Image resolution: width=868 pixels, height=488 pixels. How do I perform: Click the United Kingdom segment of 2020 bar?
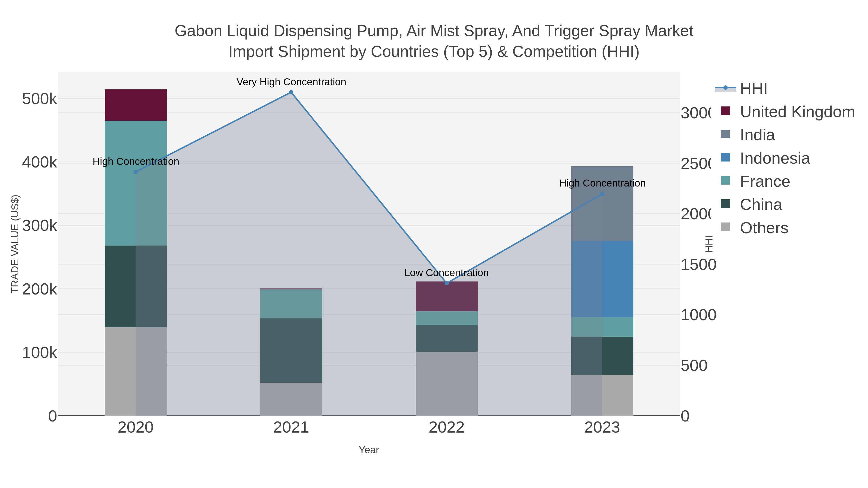[x=136, y=105]
